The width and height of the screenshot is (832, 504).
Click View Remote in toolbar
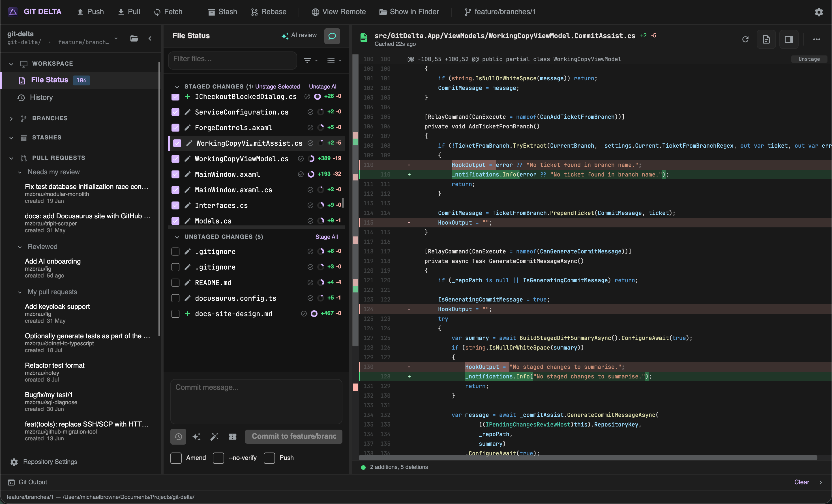click(338, 12)
